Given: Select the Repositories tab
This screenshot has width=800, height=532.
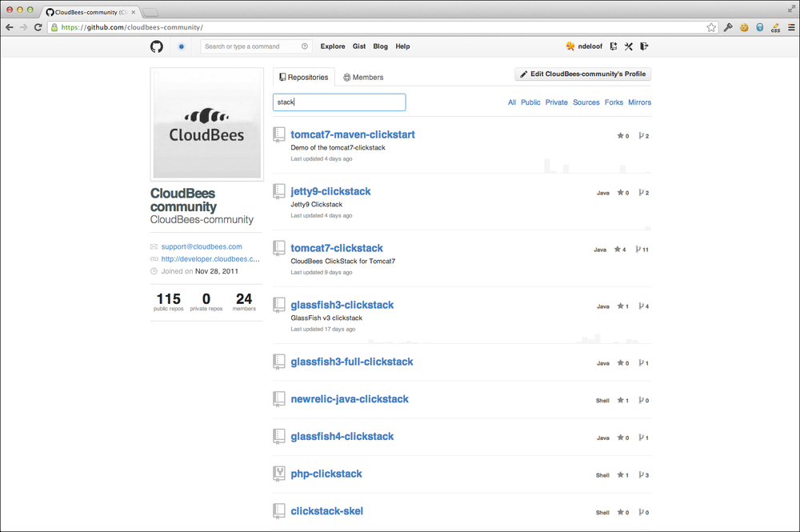Looking at the screenshot, I should coord(303,78).
